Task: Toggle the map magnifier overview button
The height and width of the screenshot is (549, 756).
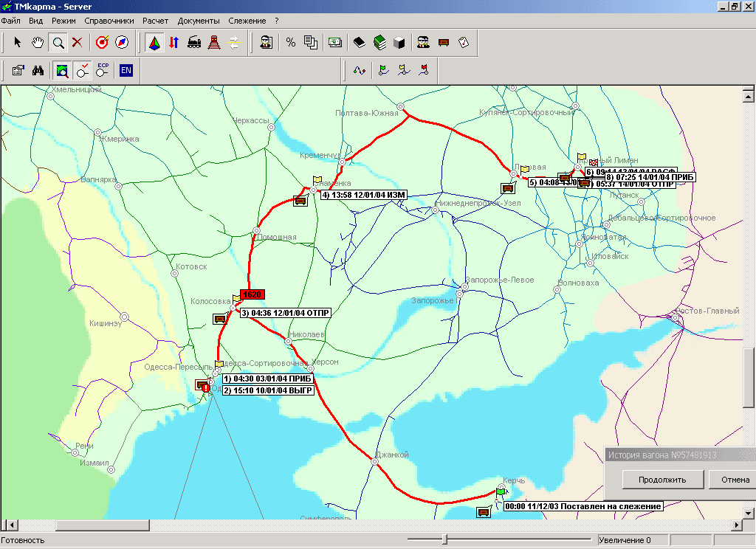Action: coord(62,71)
